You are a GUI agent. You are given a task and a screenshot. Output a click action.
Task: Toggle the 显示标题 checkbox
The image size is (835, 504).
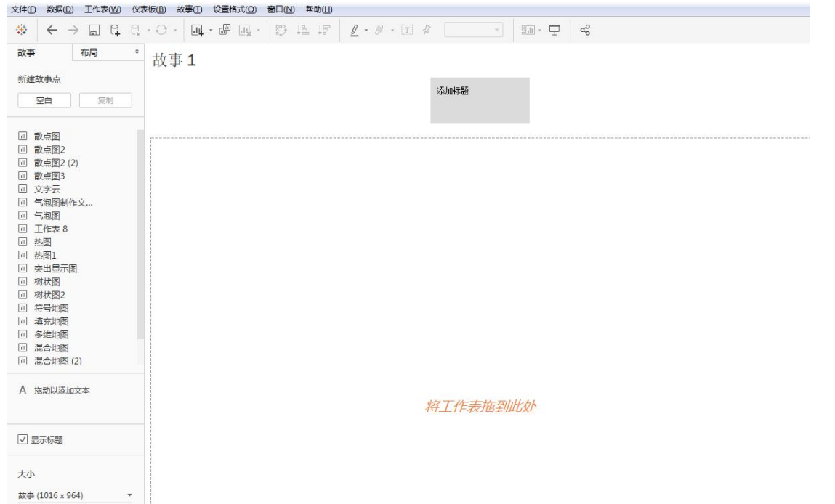point(23,439)
